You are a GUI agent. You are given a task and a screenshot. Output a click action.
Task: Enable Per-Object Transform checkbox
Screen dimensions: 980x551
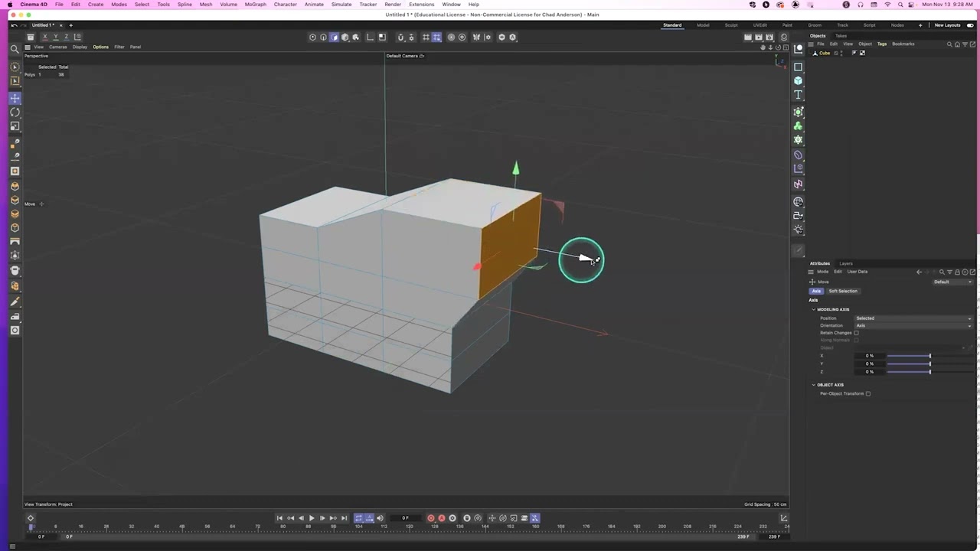click(x=868, y=393)
